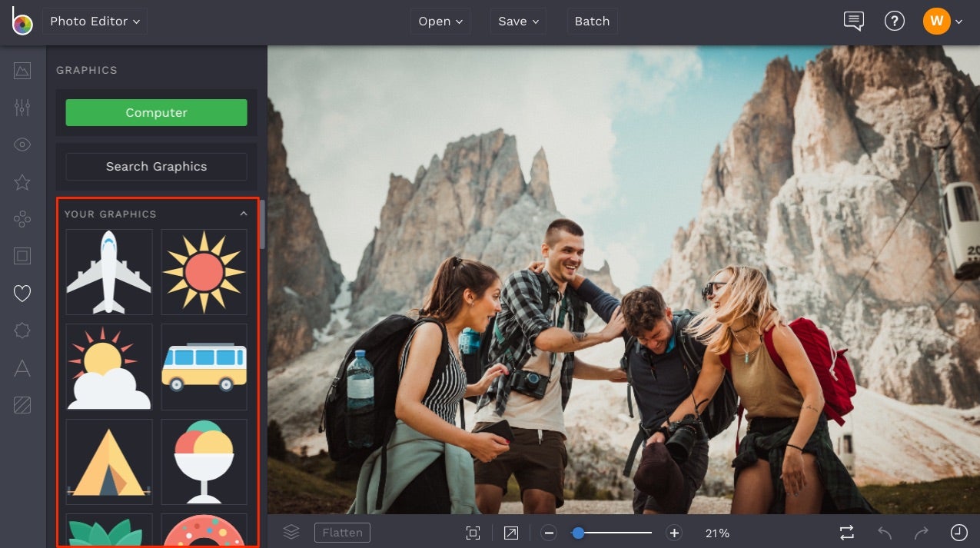Open the Textures panel
The height and width of the screenshot is (548, 980).
(x=22, y=405)
